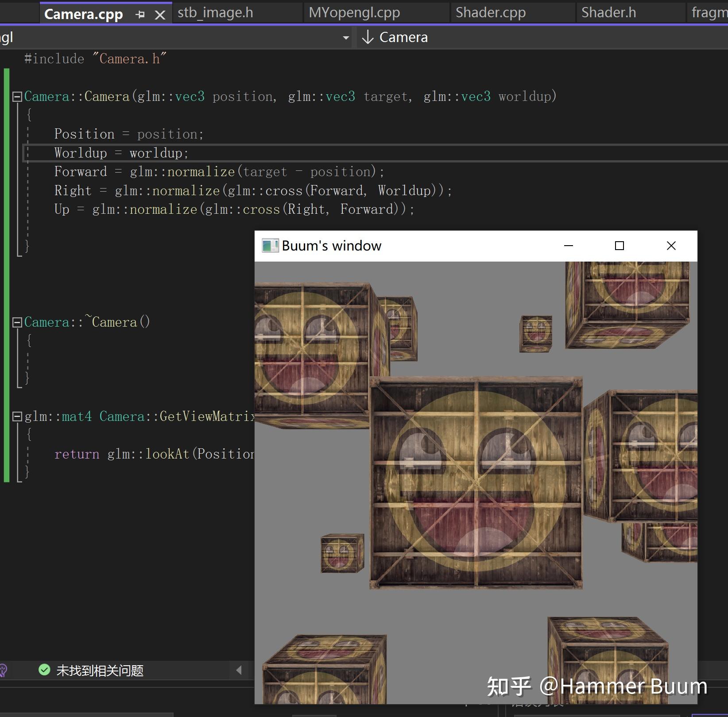Collapse the GetViewMatrix function region
The image size is (728, 717).
[x=17, y=416]
